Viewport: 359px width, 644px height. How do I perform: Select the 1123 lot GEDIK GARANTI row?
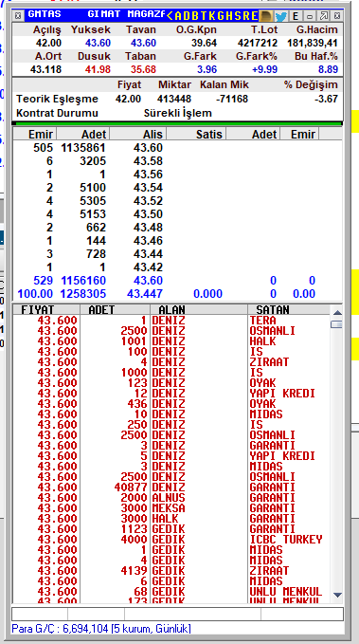pyautogui.click(x=171, y=529)
